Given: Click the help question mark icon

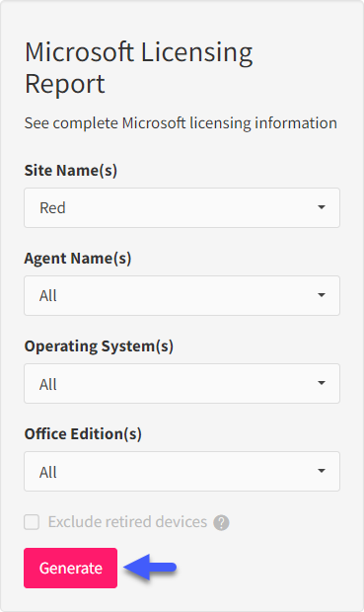Looking at the screenshot, I should coord(221,522).
